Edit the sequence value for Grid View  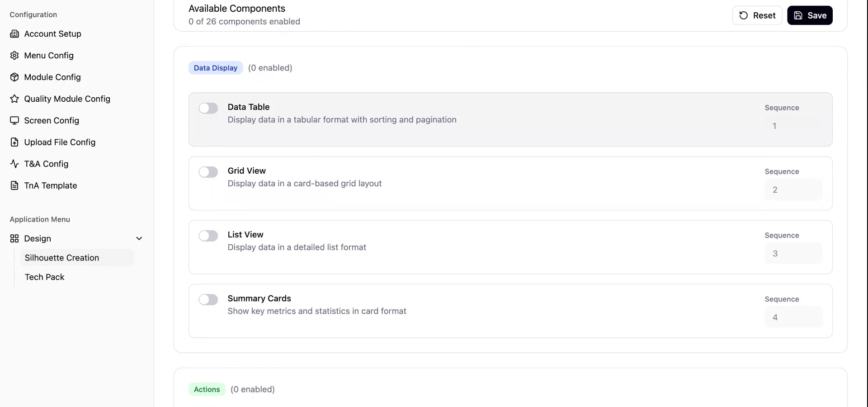pyautogui.click(x=793, y=189)
